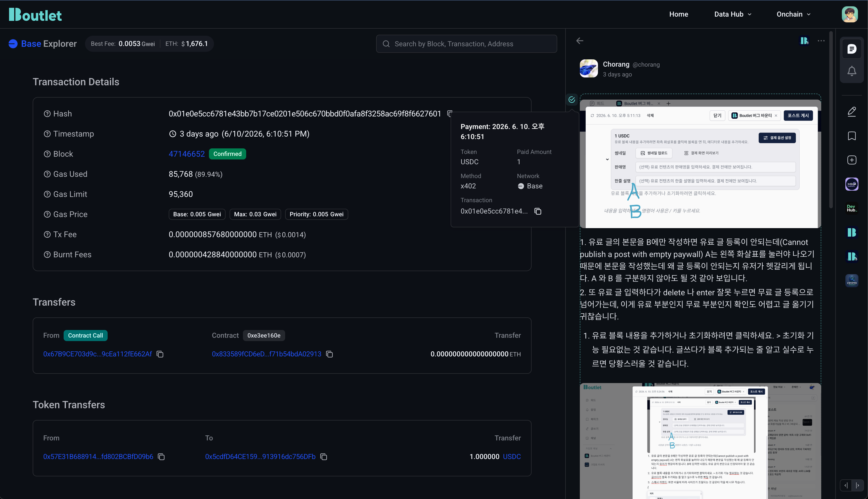The image size is (868, 499).
Task: Click the Tx Fee help icon
Action: (x=47, y=235)
